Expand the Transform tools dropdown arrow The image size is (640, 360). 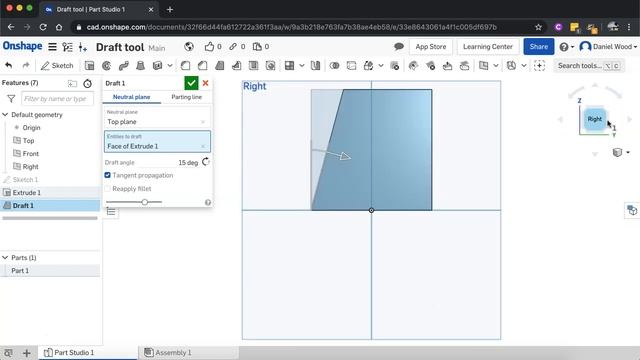click(x=380, y=65)
